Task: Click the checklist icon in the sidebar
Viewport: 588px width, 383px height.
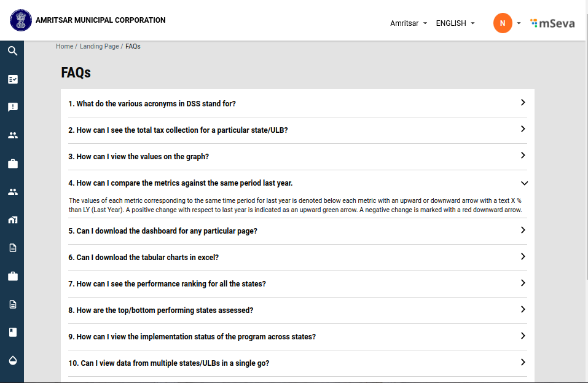Action: point(12,79)
